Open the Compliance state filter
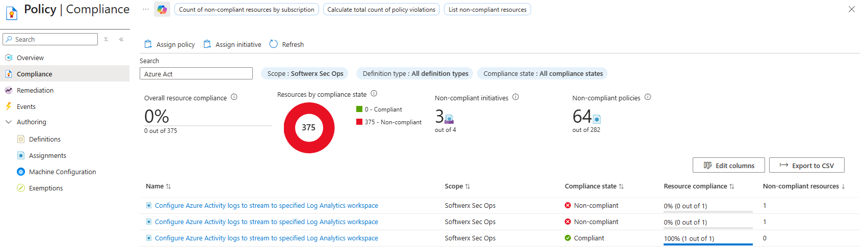Image resolution: width=868 pixels, height=247 pixels. 542,74
